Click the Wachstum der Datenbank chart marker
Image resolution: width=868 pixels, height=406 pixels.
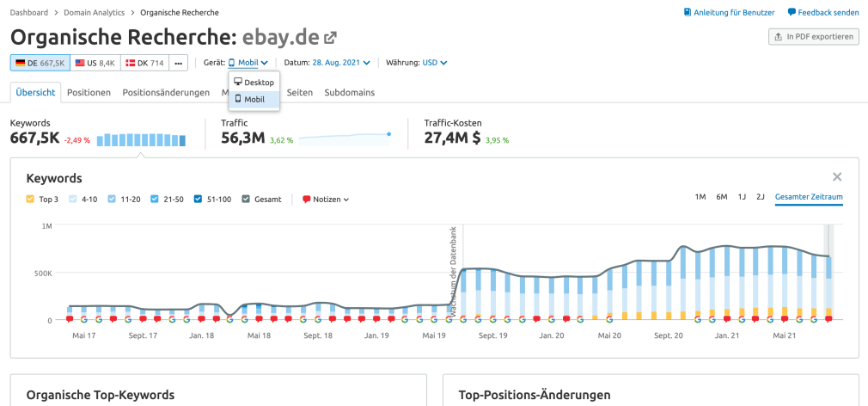click(x=453, y=272)
